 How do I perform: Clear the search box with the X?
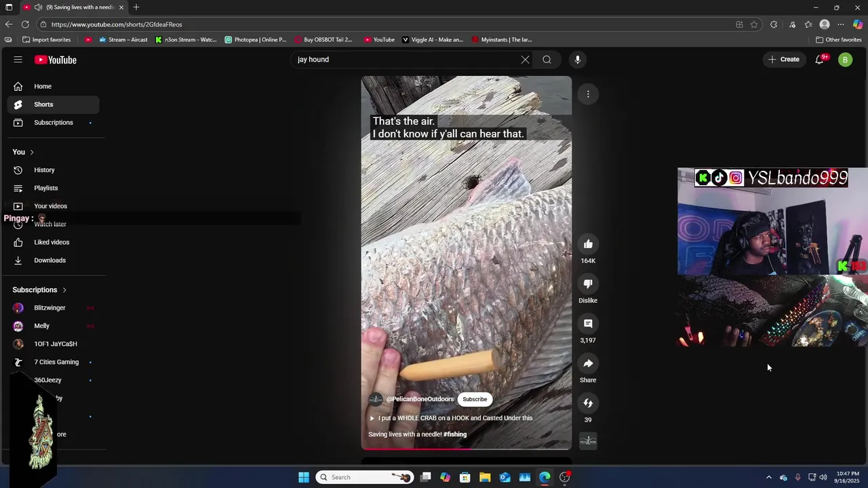pyautogui.click(x=525, y=60)
